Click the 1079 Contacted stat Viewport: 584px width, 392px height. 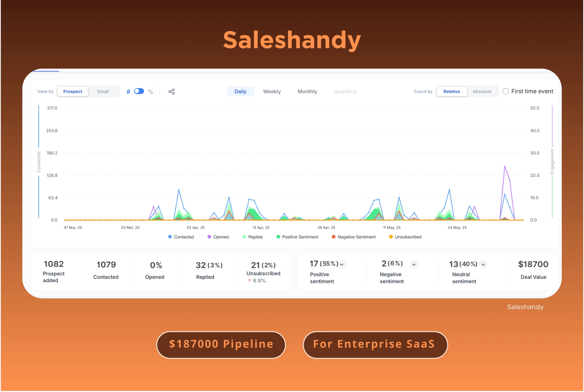click(x=106, y=270)
